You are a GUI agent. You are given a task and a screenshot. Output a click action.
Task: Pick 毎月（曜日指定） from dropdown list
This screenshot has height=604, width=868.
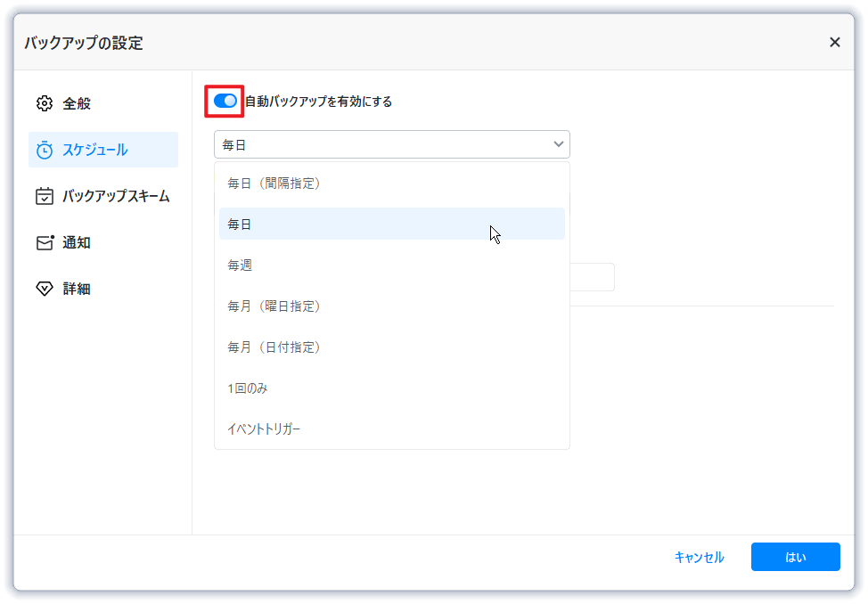pyautogui.click(x=274, y=306)
